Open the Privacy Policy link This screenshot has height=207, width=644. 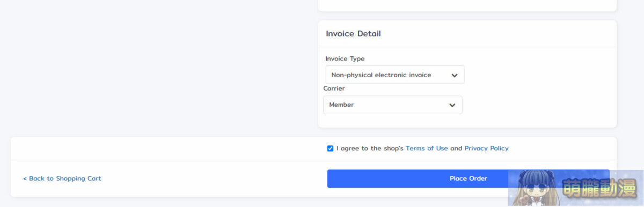click(486, 149)
